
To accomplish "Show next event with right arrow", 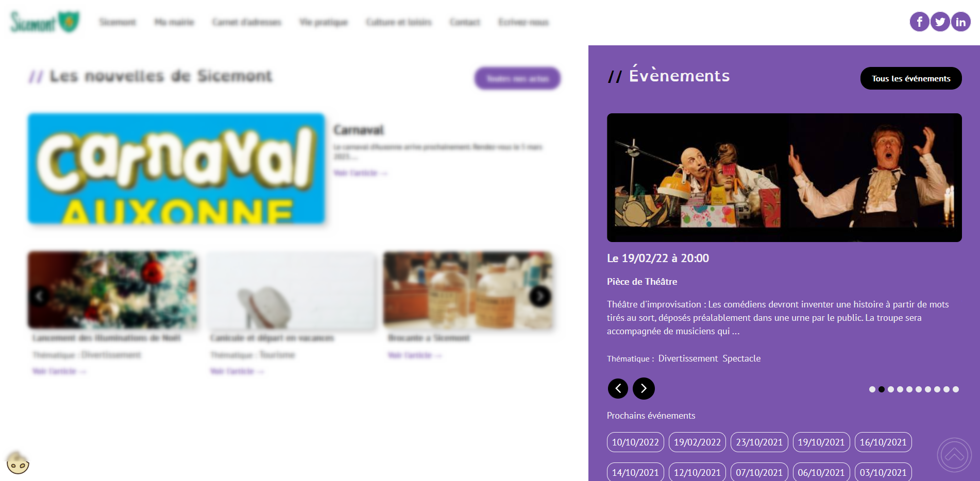I will [x=644, y=388].
